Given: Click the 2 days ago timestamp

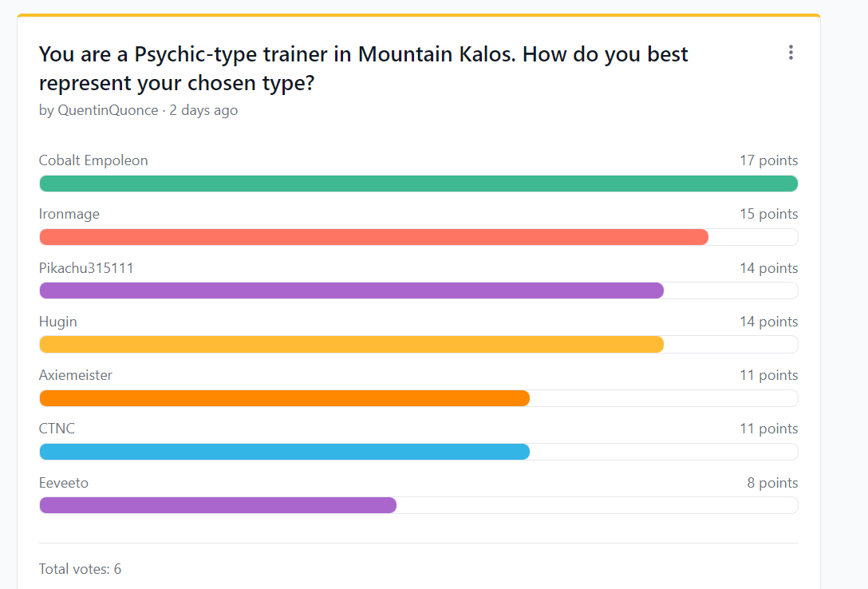Looking at the screenshot, I should (x=203, y=110).
